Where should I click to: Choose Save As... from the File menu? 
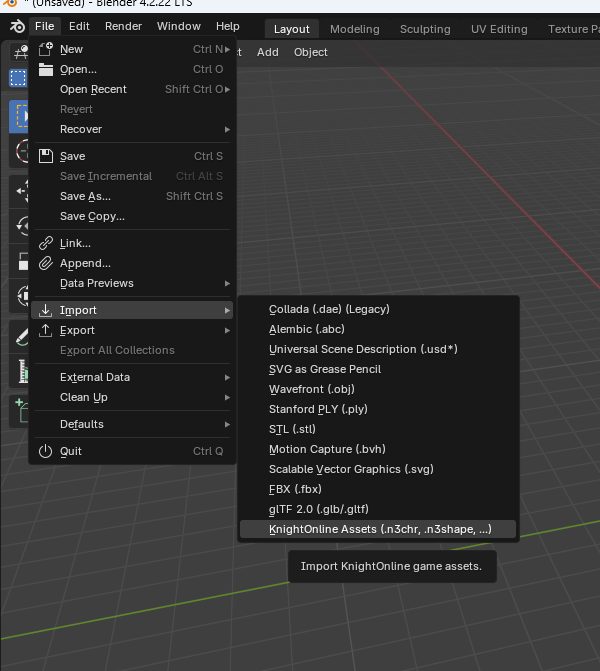point(132,196)
